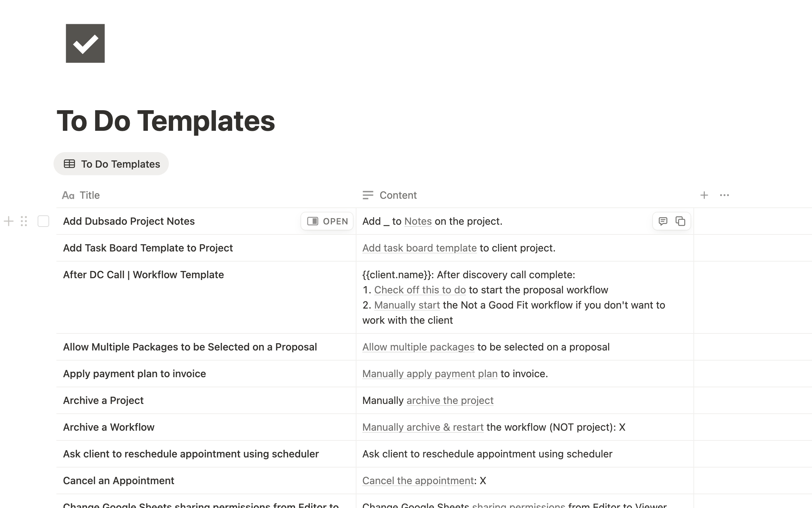The width and height of the screenshot is (812, 508).
Task: Follow the archive the project link
Action: click(450, 400)
